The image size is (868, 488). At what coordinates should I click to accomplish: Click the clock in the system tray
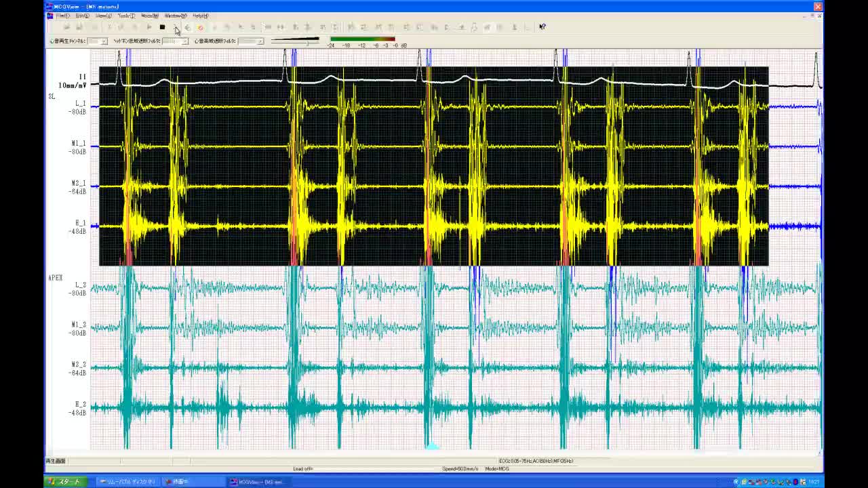coord(813,482)
